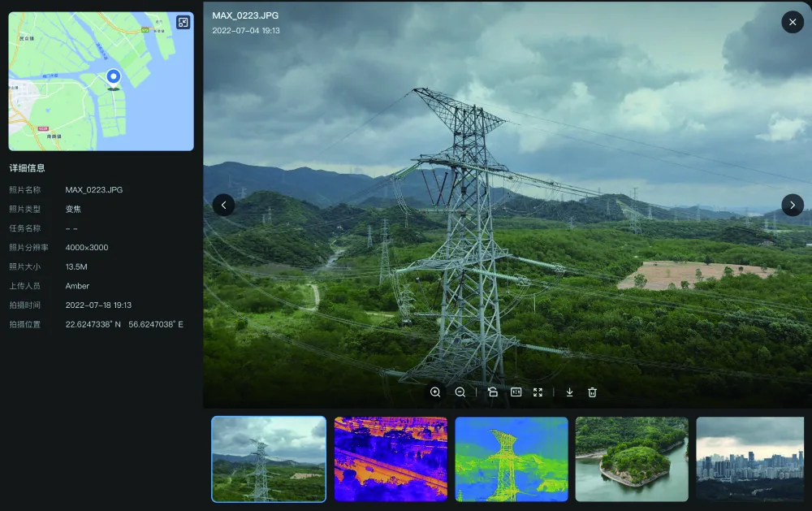This screenshot has width=812, height=511.
Task: Go to the next photo
Action: point(793,206)
